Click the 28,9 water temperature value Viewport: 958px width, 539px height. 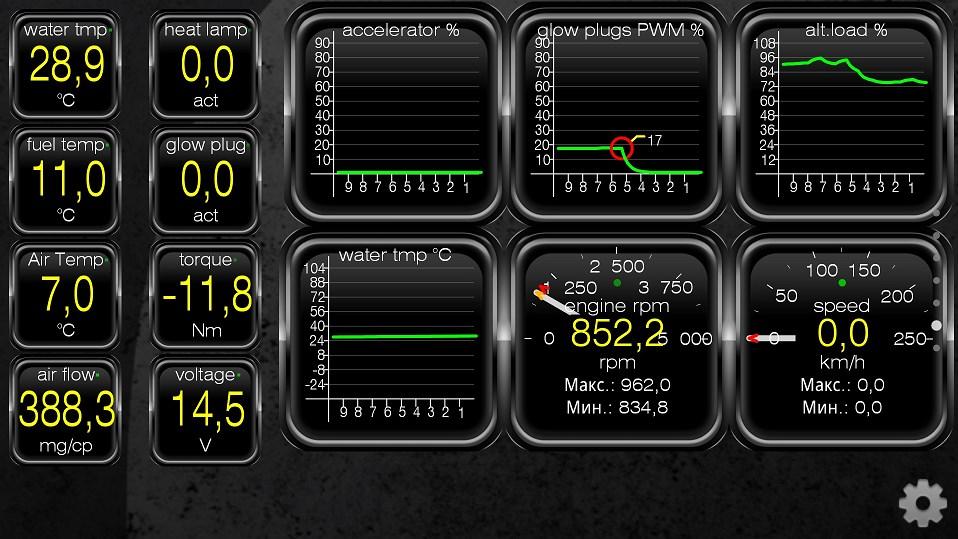point(67,65)
